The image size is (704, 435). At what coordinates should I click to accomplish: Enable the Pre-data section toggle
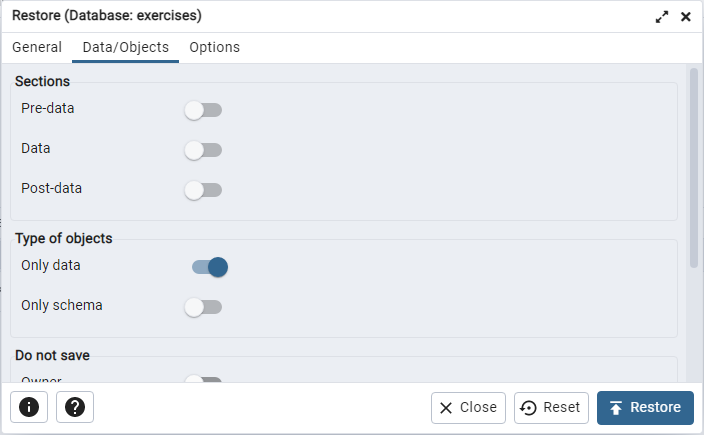[203, 110]
